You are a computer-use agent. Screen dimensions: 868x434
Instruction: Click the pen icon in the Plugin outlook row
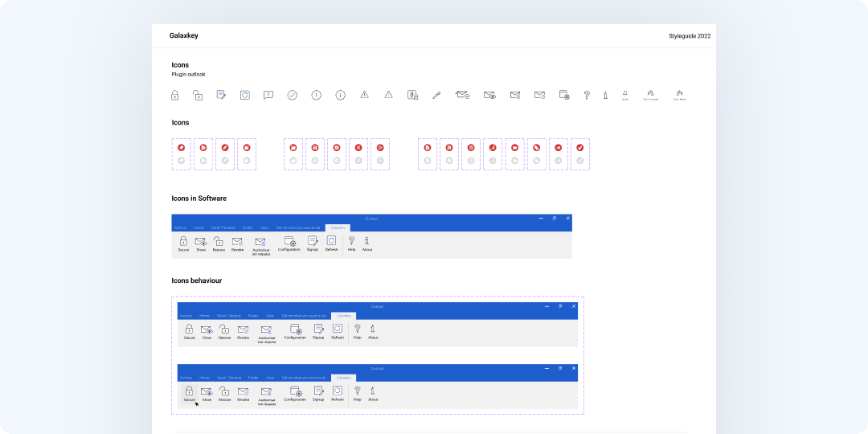436,95
